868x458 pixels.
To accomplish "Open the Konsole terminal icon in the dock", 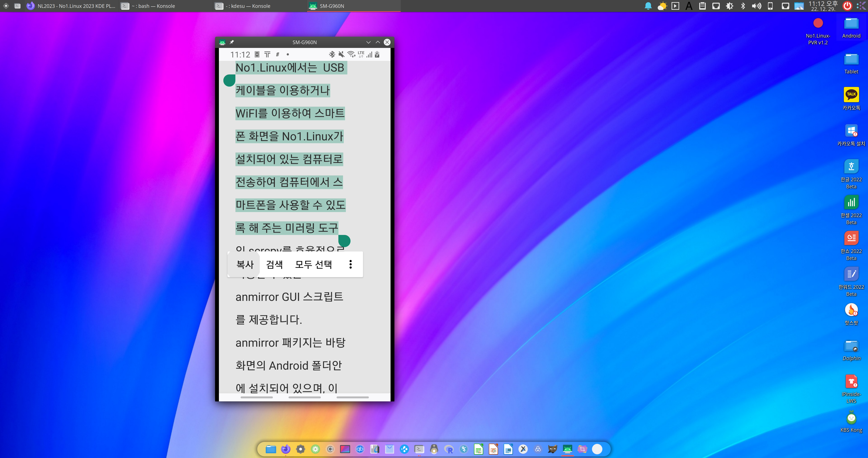I will point(419,449).
